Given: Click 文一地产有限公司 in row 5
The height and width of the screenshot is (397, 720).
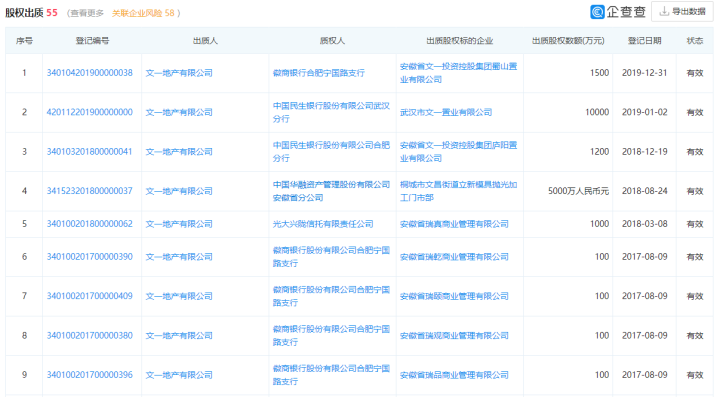Looking at the screenshot, I should point(179,224).
